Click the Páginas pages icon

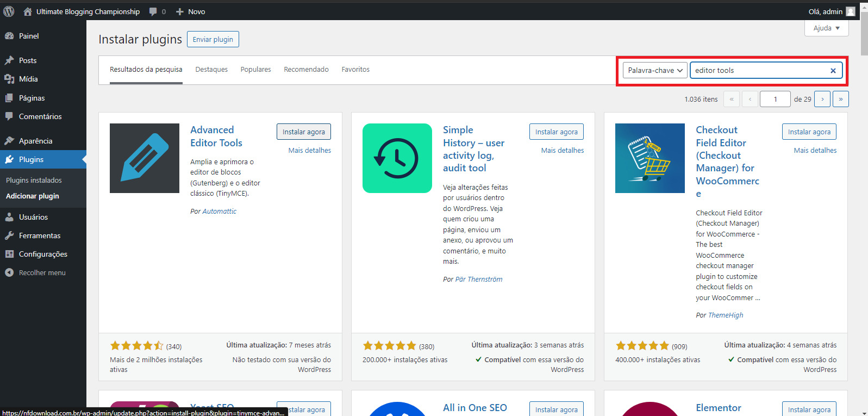[9, 98]
